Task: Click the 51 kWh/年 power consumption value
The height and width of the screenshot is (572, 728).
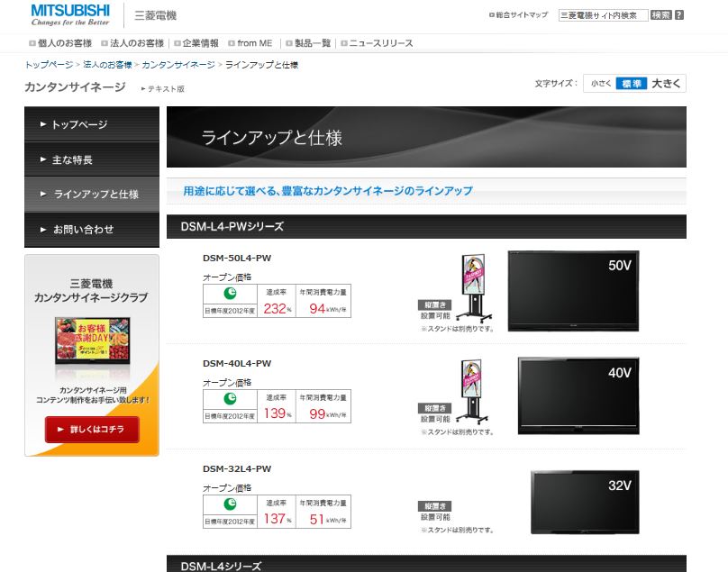Action: (327, 519)
